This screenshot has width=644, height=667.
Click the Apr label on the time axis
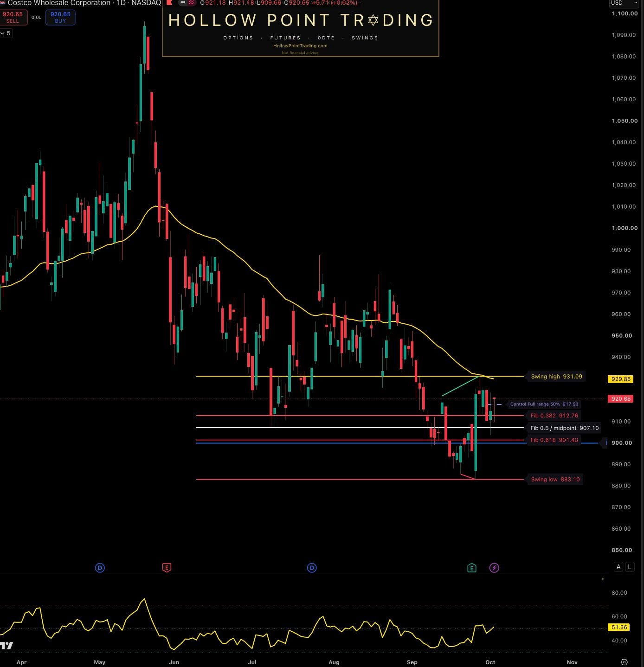tap(21, 662)
